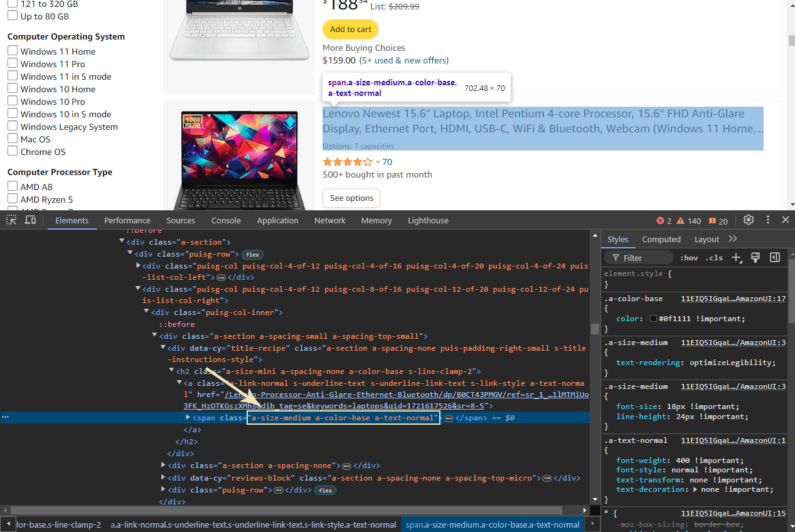Click the red errors count icon
Viewport: 795px width, 532px height.
(x=660, y=221)
